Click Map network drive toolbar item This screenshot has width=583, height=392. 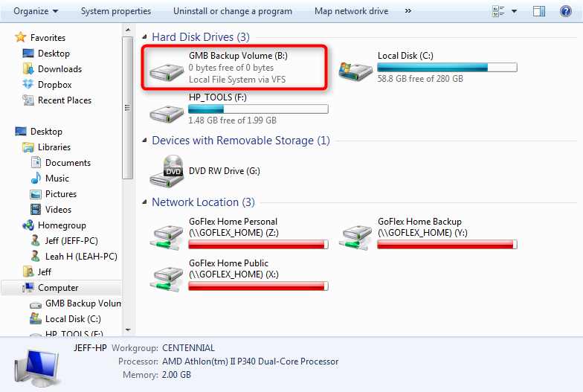pyautogui.click(x=351, y=11)
